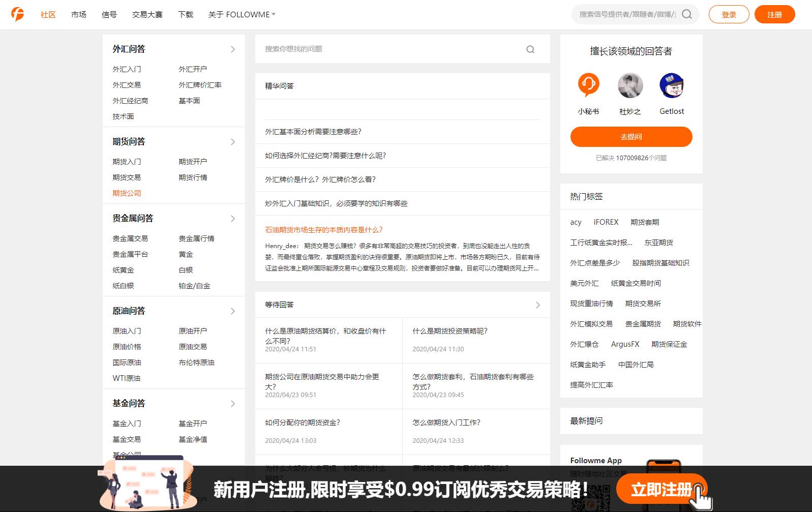The height and width of the screenshot is (512, 812).
Task: Click the question search magnifier icon
Action: point(530,49)
